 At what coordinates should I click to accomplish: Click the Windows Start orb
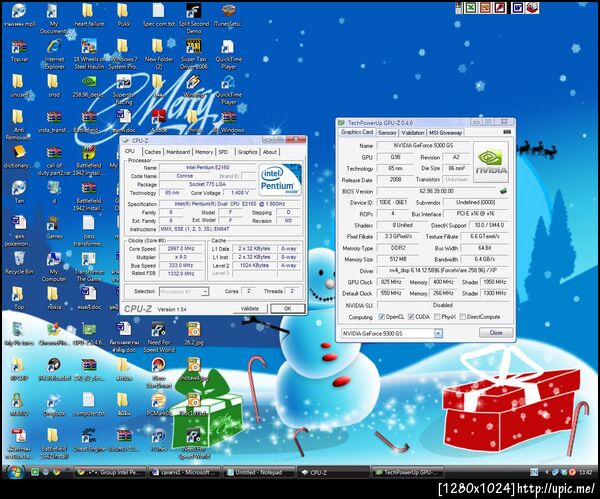15,472
